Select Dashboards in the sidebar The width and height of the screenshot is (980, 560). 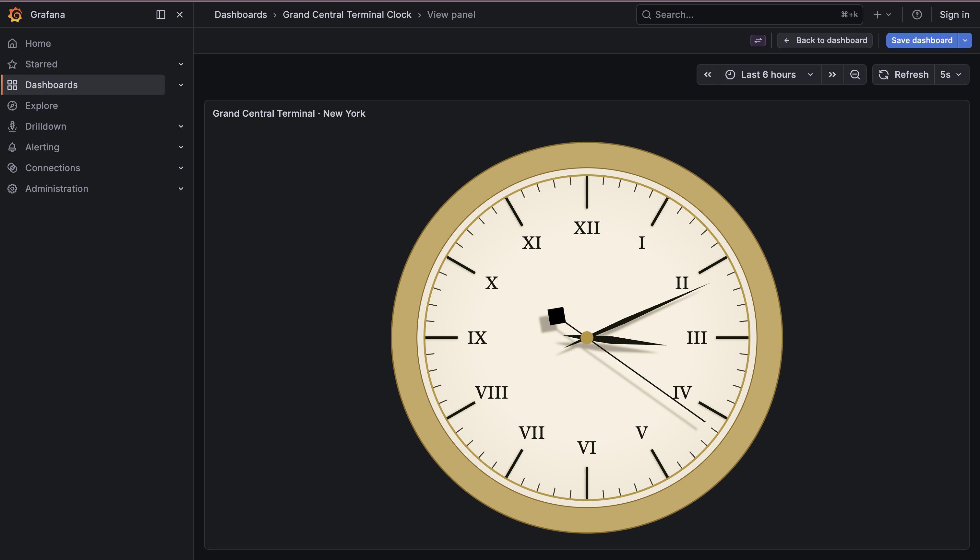coord(83,85)
